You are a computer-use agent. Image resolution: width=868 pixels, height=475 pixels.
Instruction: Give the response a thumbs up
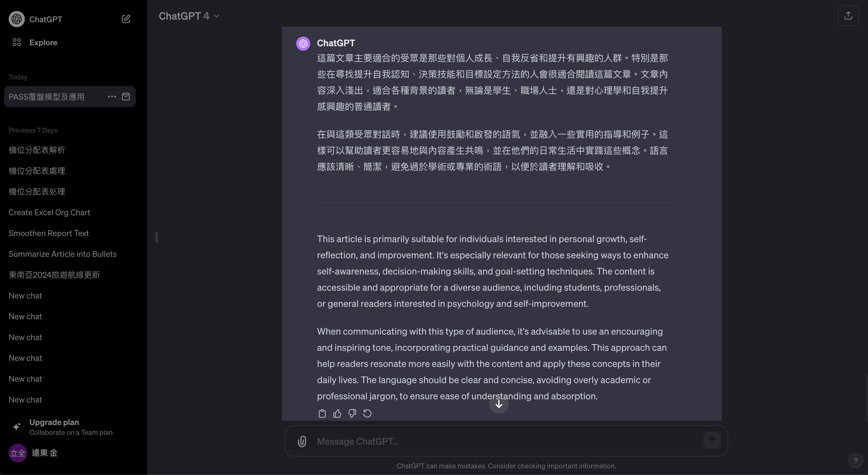pos(337,413)
